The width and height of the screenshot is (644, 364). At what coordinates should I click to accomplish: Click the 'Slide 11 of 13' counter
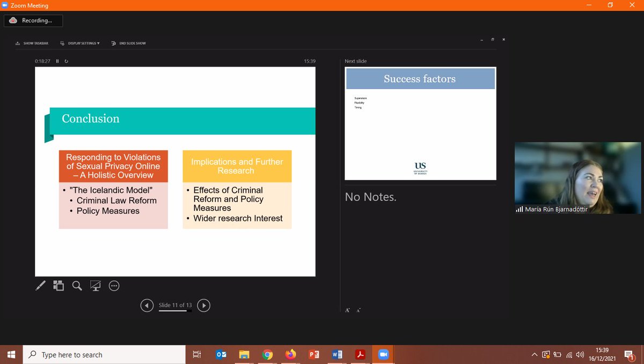click(175, 305)
